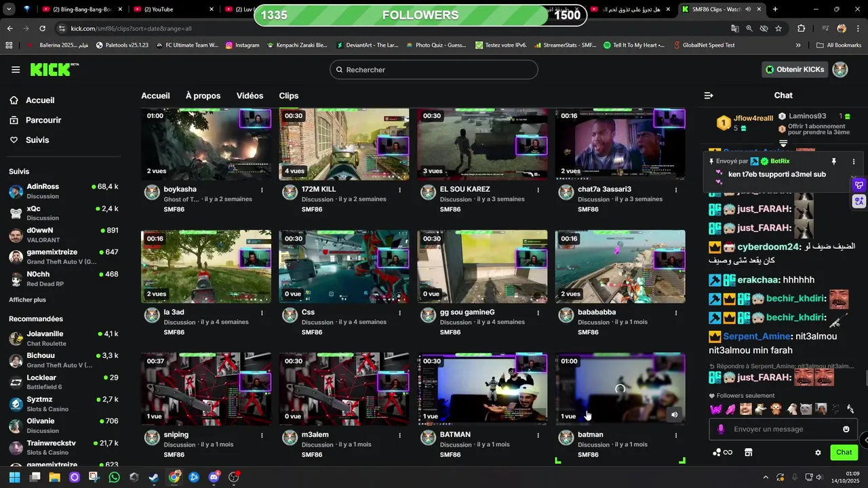Viewport: 868px width, 488px height.
Task: Expand followed list with Afficher plus
Action: pyautogui.click(x=27, y=300)
